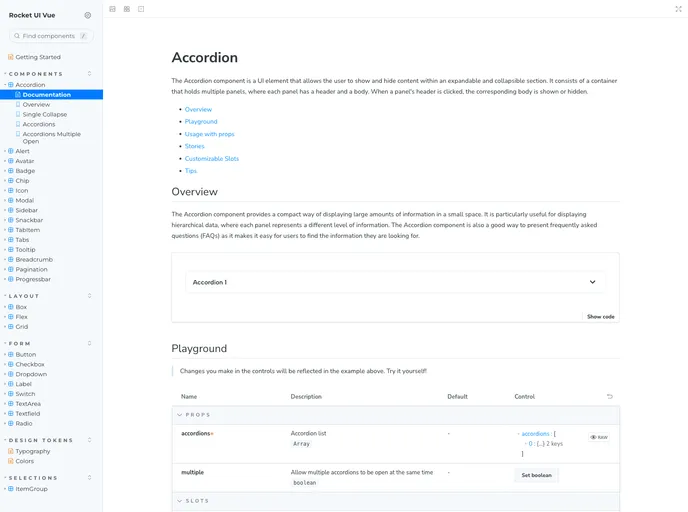
Task: Click the Pagination component icon
Action: 11,269
